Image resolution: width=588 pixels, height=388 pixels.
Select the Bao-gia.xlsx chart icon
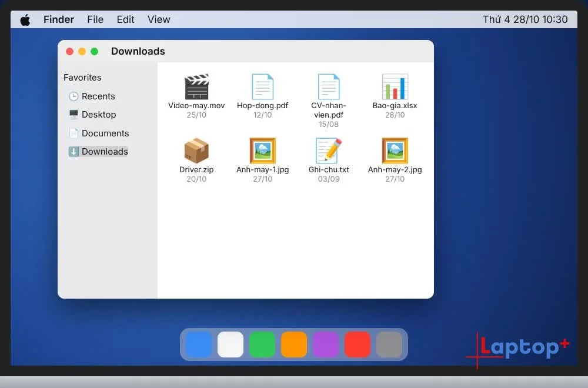tap(395, 86)
